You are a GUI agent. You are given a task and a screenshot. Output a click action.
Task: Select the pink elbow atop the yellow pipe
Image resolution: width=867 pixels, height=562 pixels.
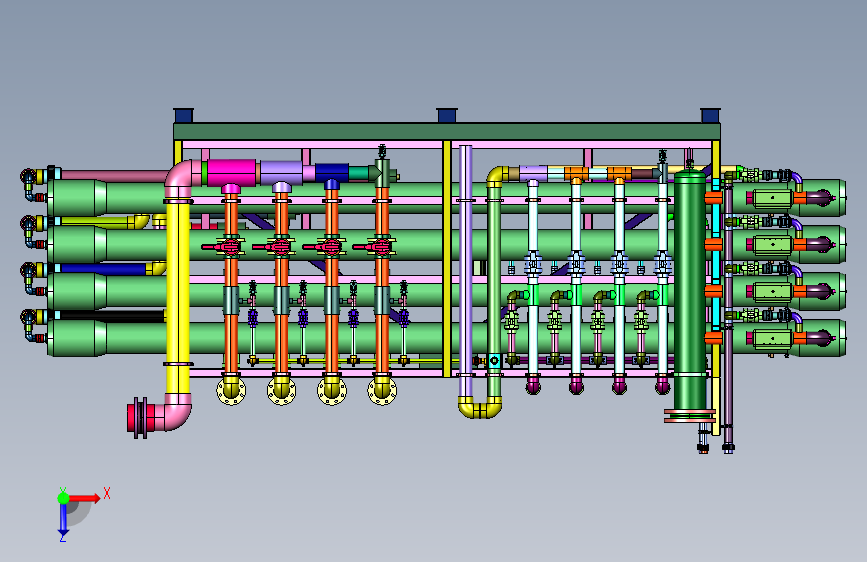tap(182, 177)
